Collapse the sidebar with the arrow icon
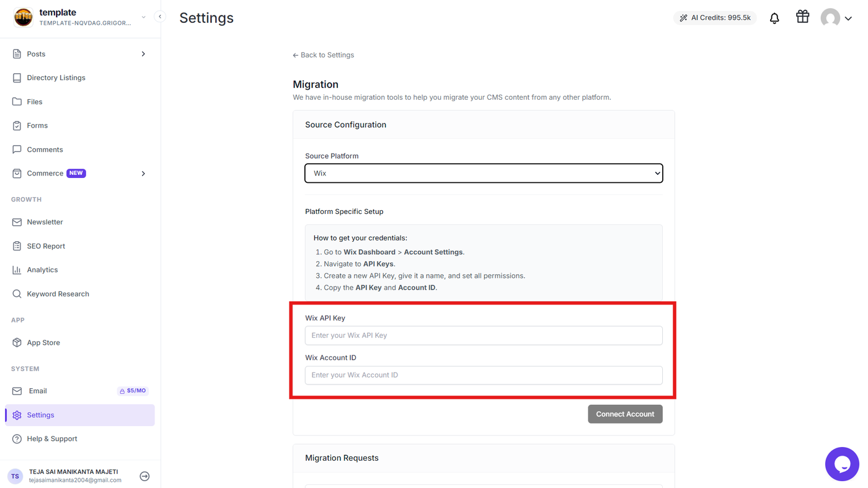868x488 pixels. pyautogui.click(x=160, y=17)
